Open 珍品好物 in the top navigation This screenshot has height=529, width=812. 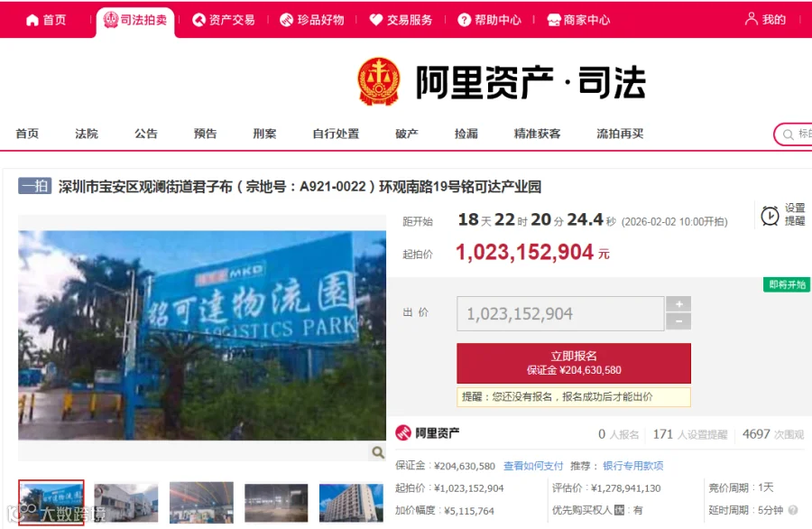click(312, 20)
